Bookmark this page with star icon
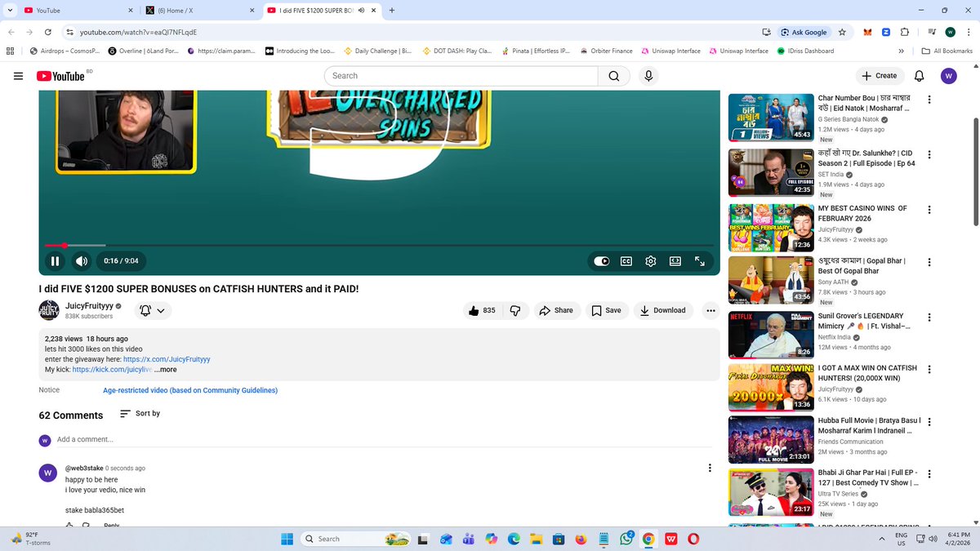Image resolution: width=980 pixels, height=551 pixels. (842, 32)
